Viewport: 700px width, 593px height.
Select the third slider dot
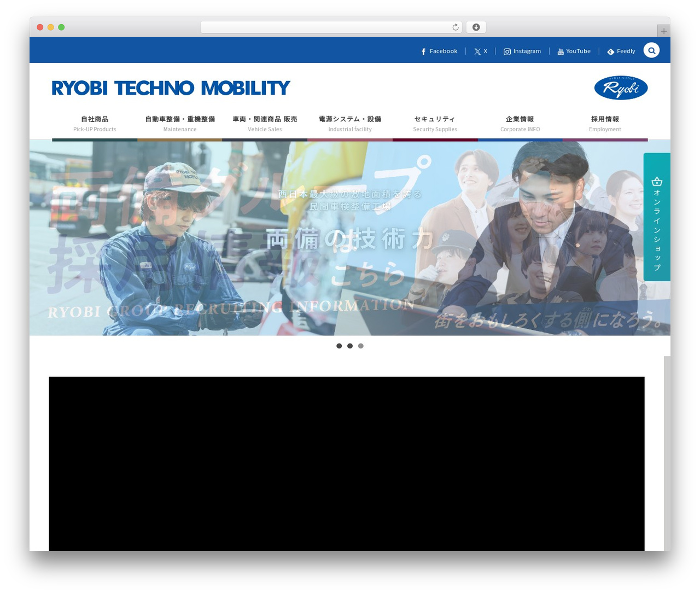[x=361, y=346]
